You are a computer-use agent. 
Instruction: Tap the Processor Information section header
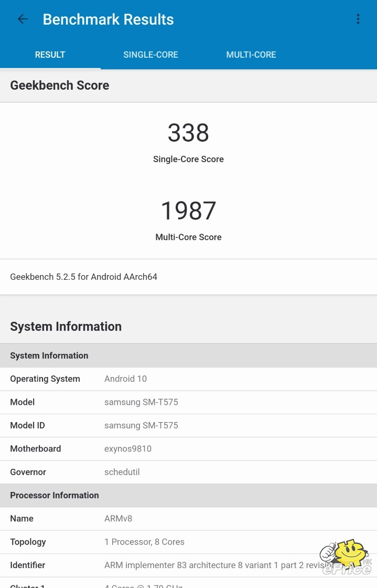[x=188, y=496]
